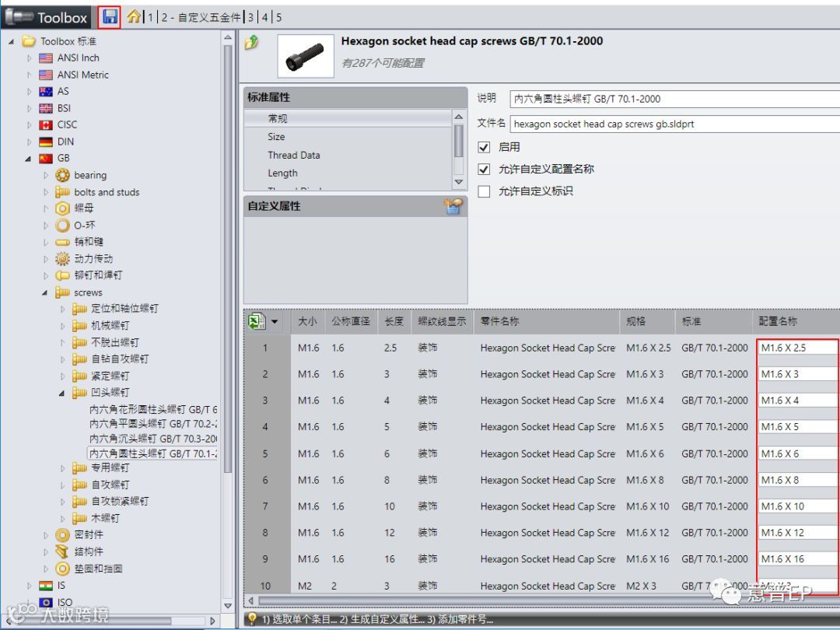The height and width of the screenshot is (630, 840).
Task: Edit configuration name M1.6 X 2.5 cell
Action: pyautogui.click(x=799, y=348)
